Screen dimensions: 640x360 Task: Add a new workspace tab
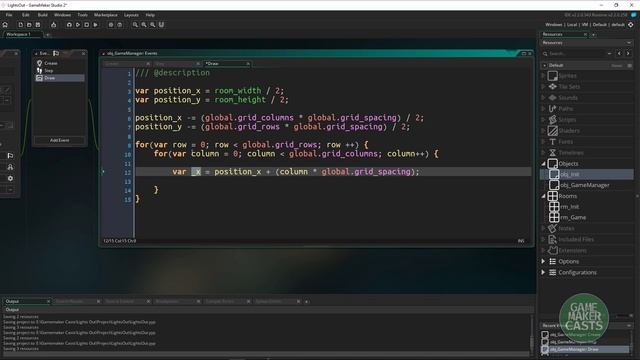[48, 35]
